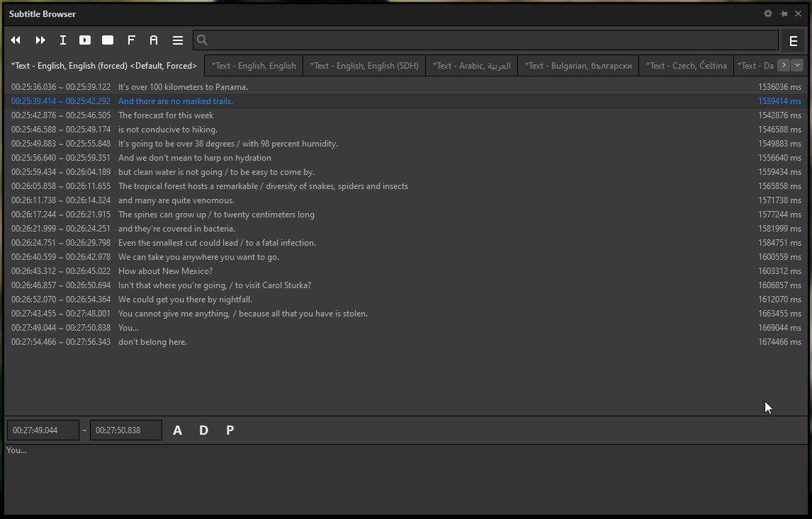Click timestamp 00:25:42.876 ~ 00:25:46.505
This screenshot has height=519, width=812.
(x=61, y=115)
